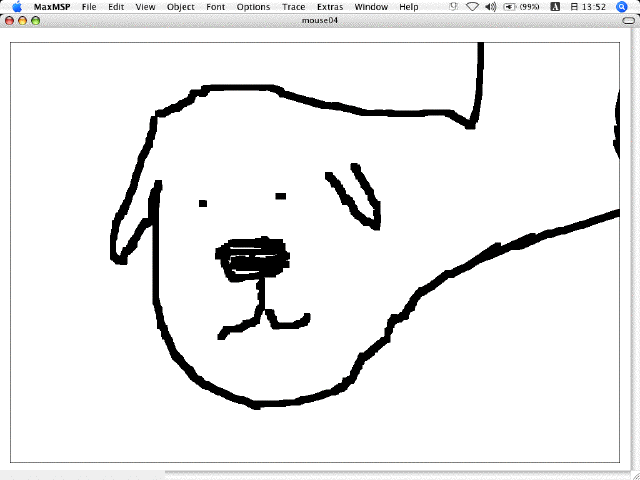Viewport: 640px width, 480px height.
Task: Open the MaxMSP application menu
Action: pyautogui.click(x=52, y=7)
